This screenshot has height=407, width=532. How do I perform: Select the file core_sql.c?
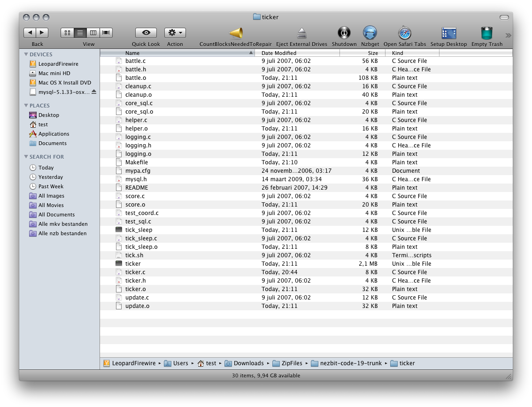click(306, 103)
